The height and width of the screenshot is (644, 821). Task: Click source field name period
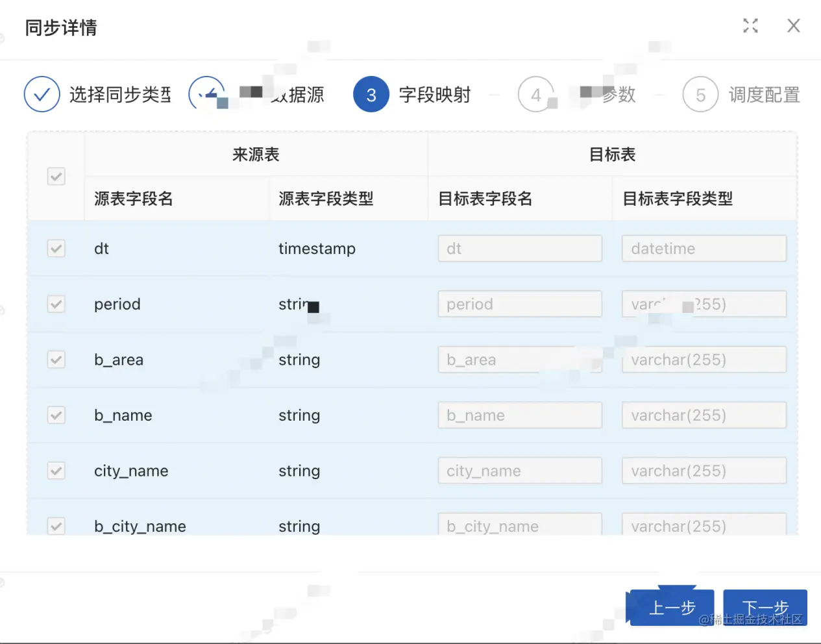pyautogui.click(x=117, y=304)
